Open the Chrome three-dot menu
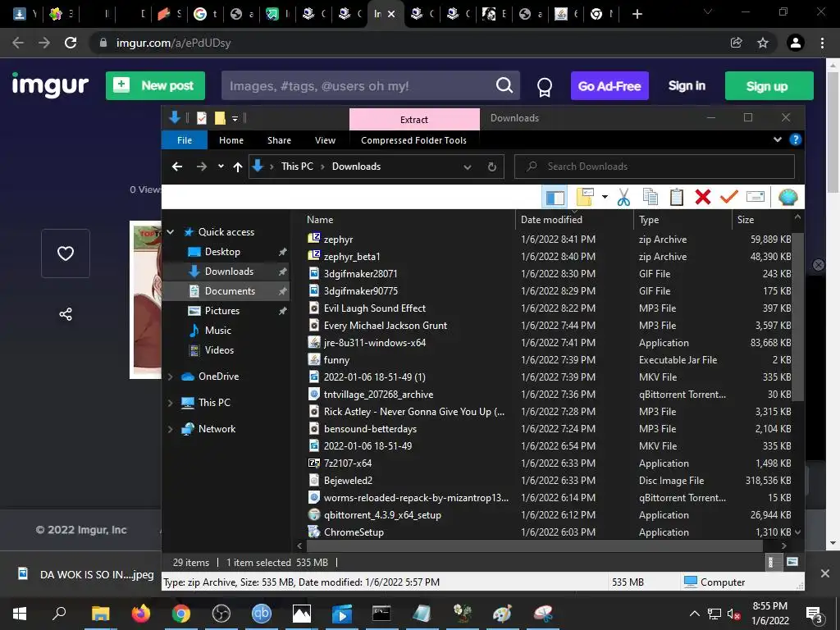This screenshot has height=630, width=840. [822, 43]
